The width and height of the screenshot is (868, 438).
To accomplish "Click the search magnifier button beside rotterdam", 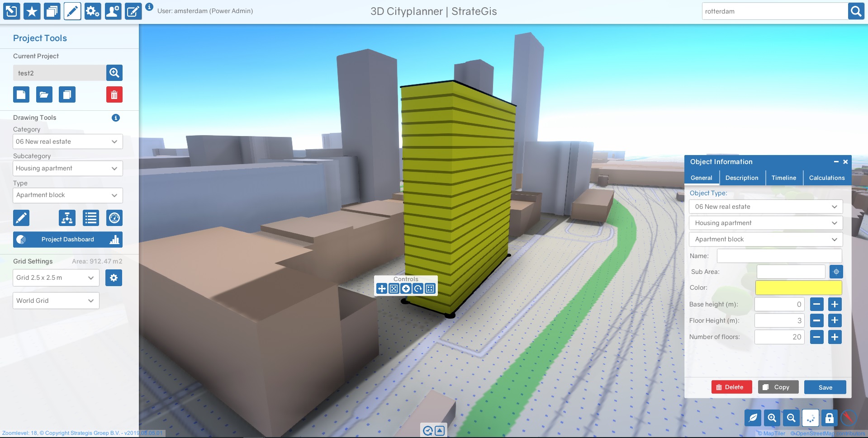I will coord(856,11).
